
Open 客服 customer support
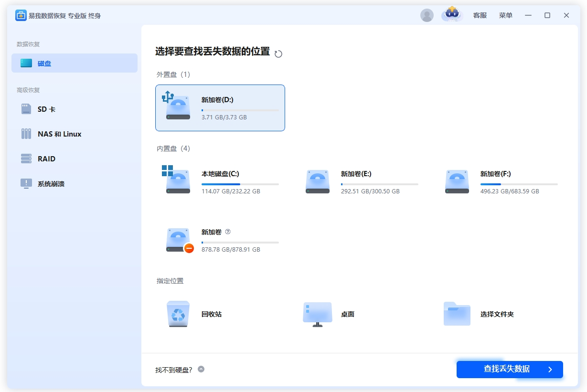click(480, 15)
